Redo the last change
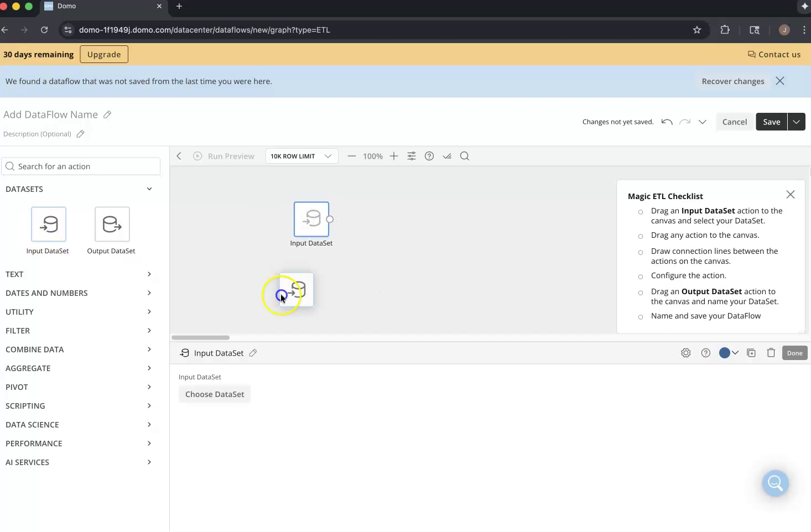Screen dimensions: 811x532 coord(685,122)
